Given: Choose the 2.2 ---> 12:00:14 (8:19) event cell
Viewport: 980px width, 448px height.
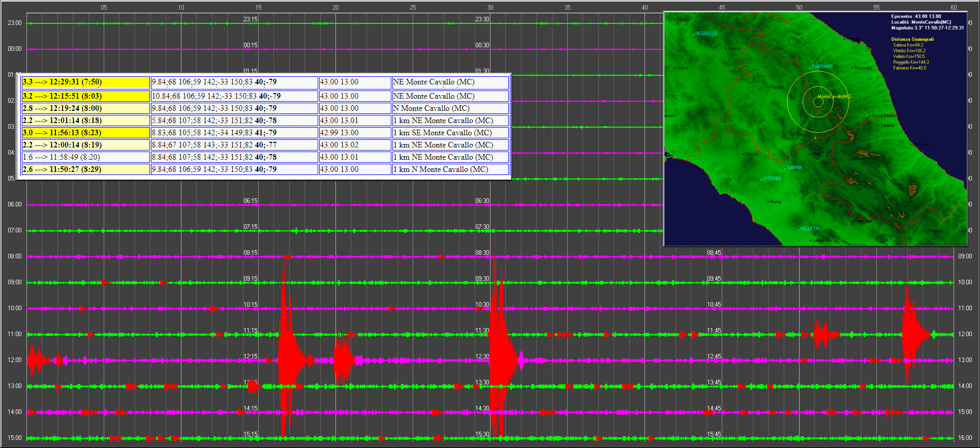Looking at the screenshot, I should click(86, 145).
